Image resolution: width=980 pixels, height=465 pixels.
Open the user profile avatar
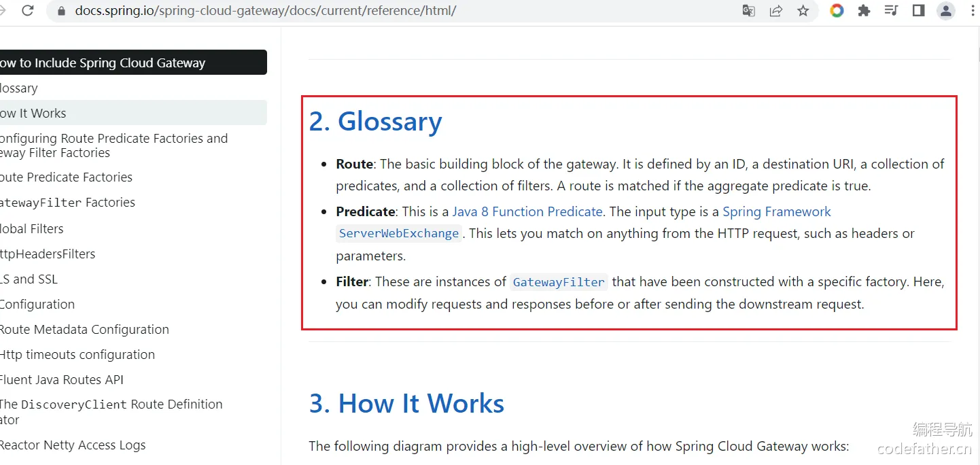[x=946, y=11]
